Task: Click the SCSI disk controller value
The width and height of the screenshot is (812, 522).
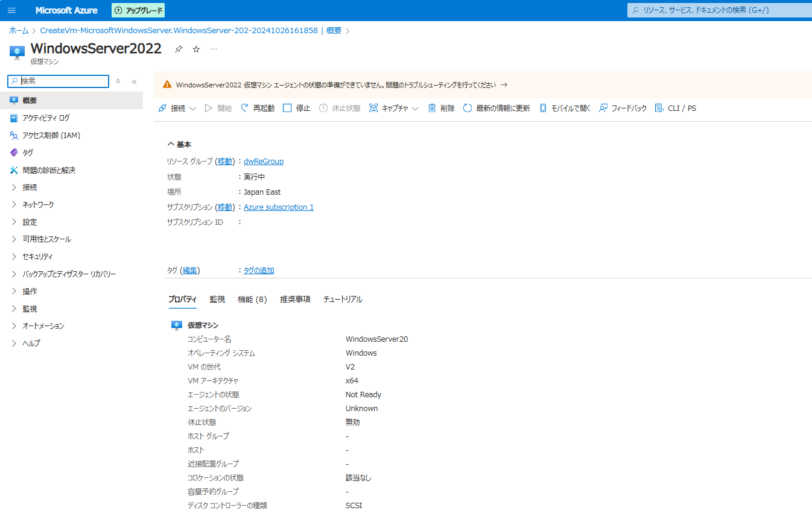Action: (354, 506)
